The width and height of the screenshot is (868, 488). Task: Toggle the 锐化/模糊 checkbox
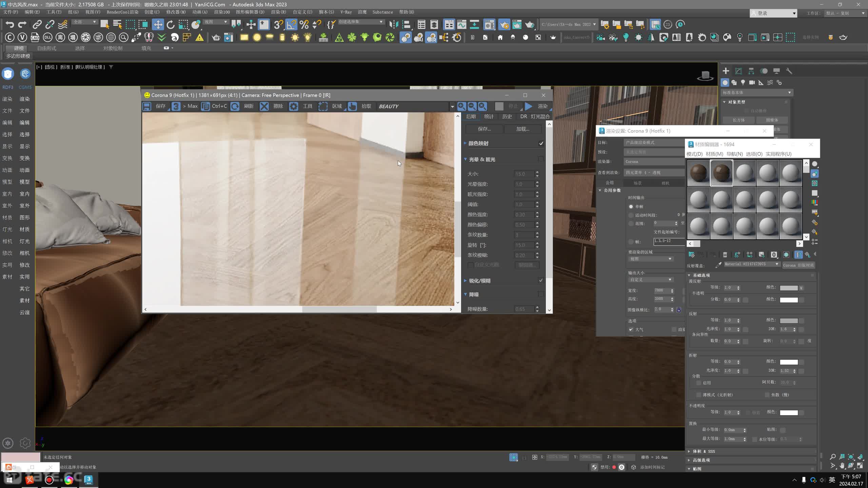pyautogui.click(x=541, y=280)
